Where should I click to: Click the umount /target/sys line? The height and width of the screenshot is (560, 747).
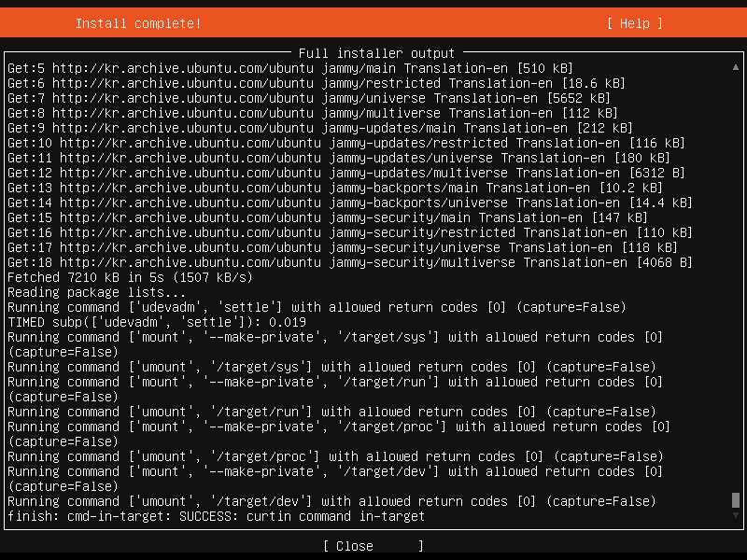[x=331, y=367]
